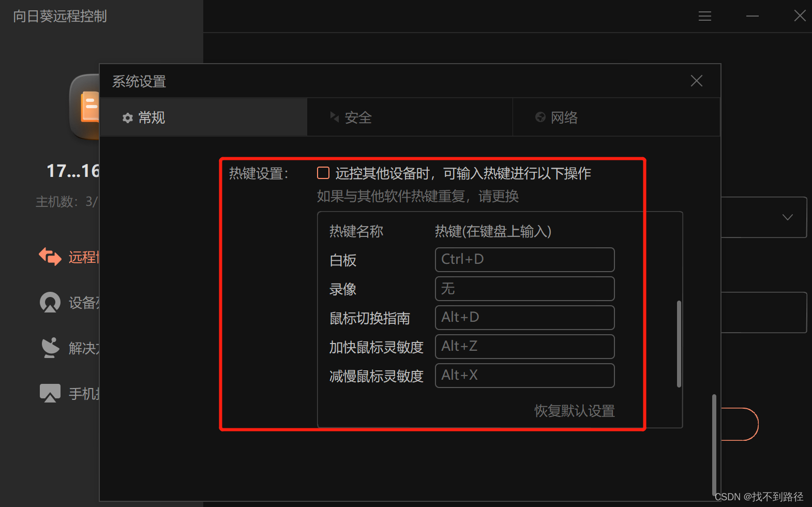Switch to the 安全 tab

[410, 117]
